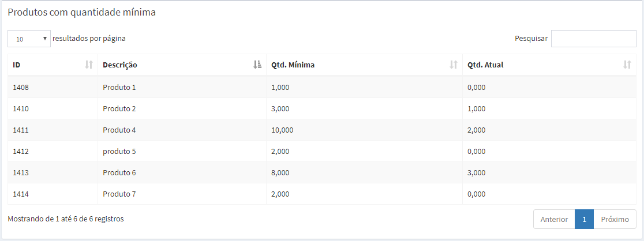Sort by the Qtd. Atual header
The height and width of the screenshot is (241, 644).
pyautogui.click(x=485, y=65)
